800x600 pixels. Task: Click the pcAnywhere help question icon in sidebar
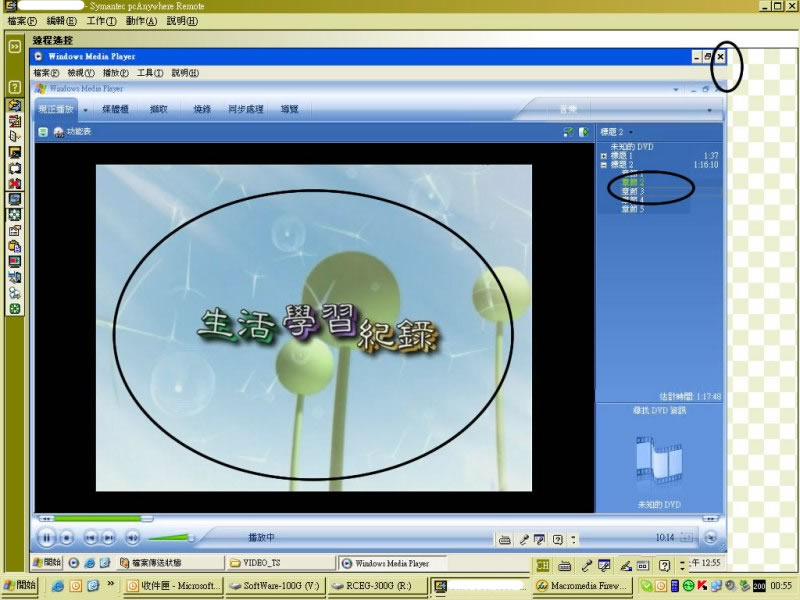(x=15, y=87)
